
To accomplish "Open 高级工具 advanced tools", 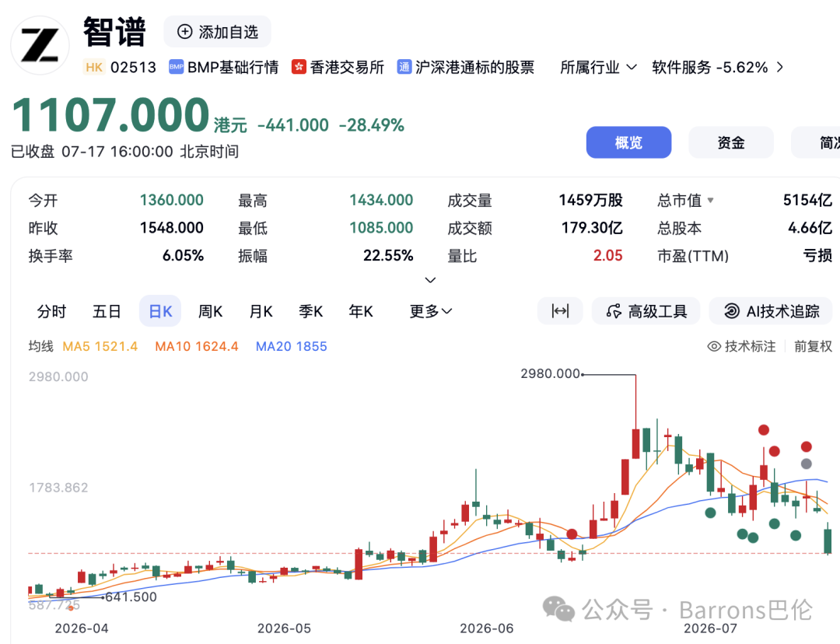I will point(646,311).
